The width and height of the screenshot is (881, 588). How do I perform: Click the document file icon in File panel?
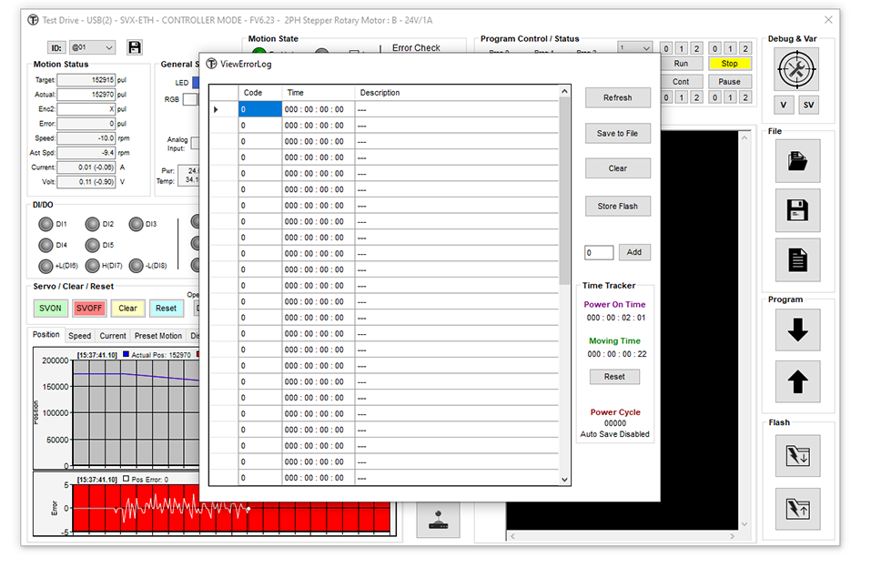click(797, 260)
